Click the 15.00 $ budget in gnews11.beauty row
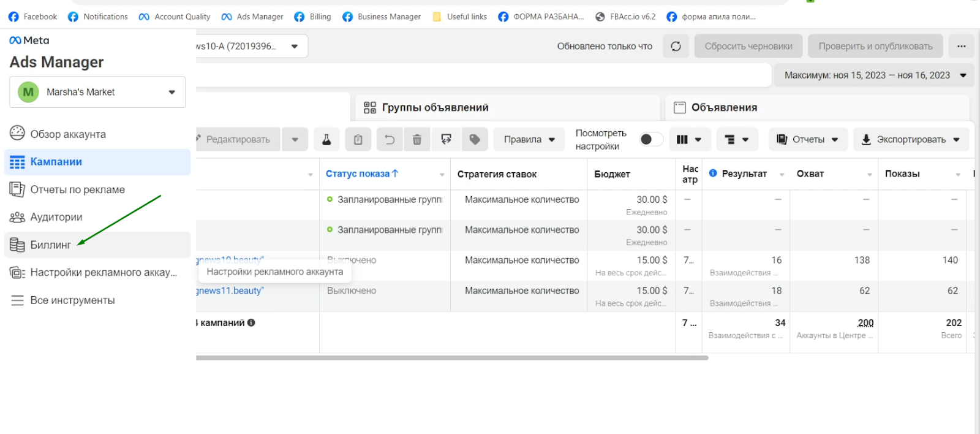Viewport: 980px width, 434px height. (652, 291)
